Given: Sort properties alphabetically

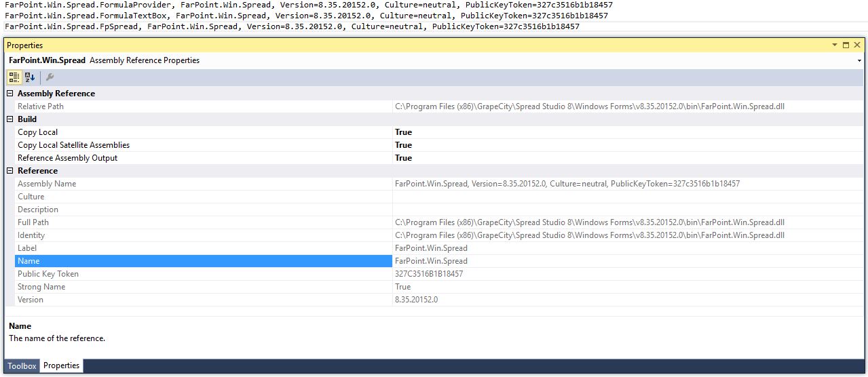Looking at the screenshot, I should tap(30, 77).
